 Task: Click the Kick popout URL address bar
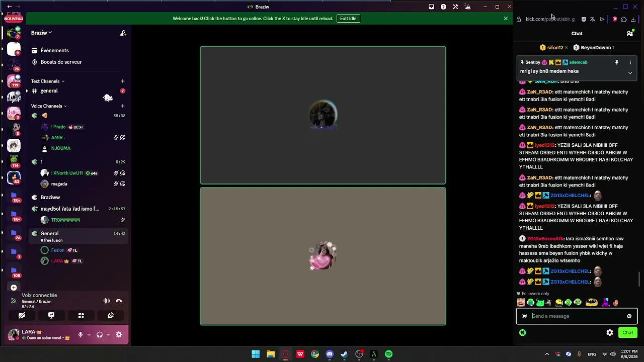pyautogui.click(x=550, y=19)
